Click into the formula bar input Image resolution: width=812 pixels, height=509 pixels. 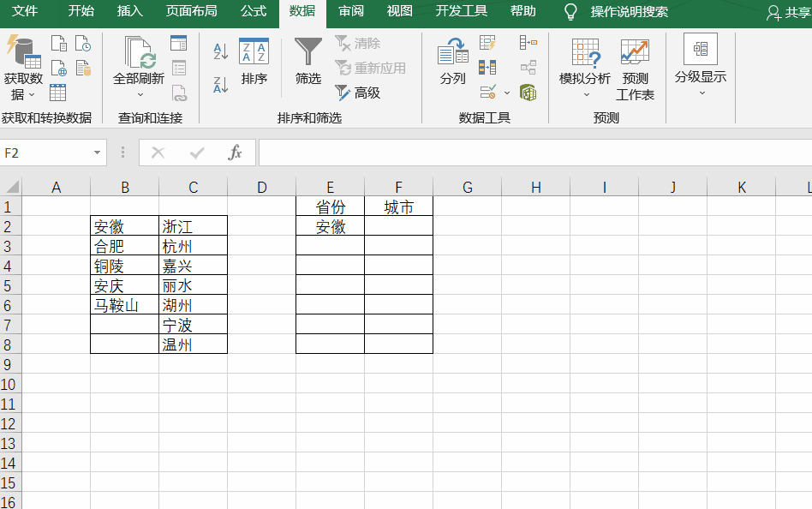pyautogui.click(x=535, y=153)
